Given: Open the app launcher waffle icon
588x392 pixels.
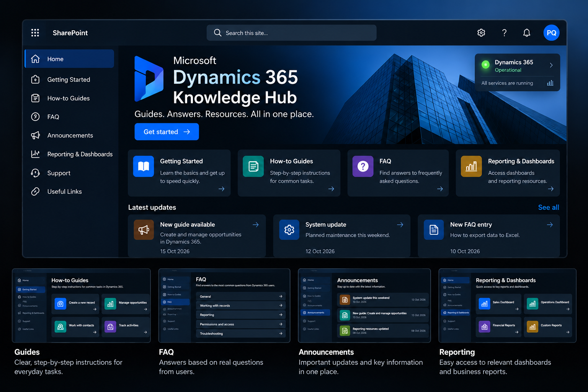Looking at the screenshot, I should click(35, 33).
